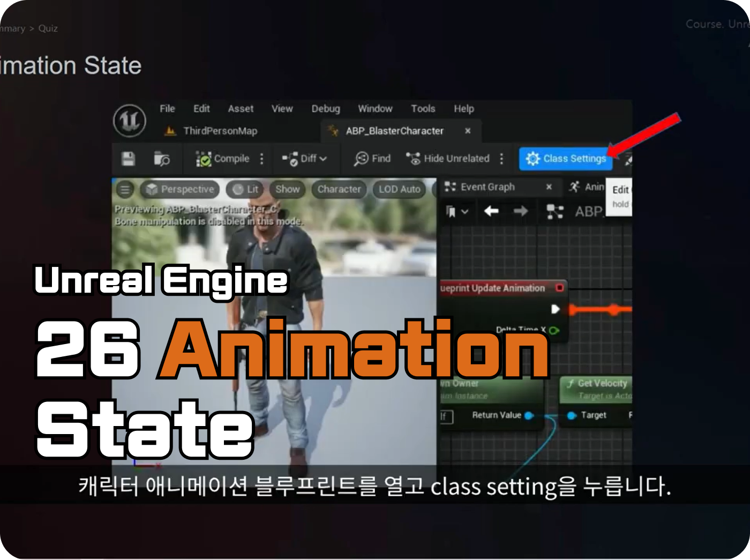Click the Quiz breadcrumb link
The height and width of the screenshot is (560, 750).
(48, 28)
